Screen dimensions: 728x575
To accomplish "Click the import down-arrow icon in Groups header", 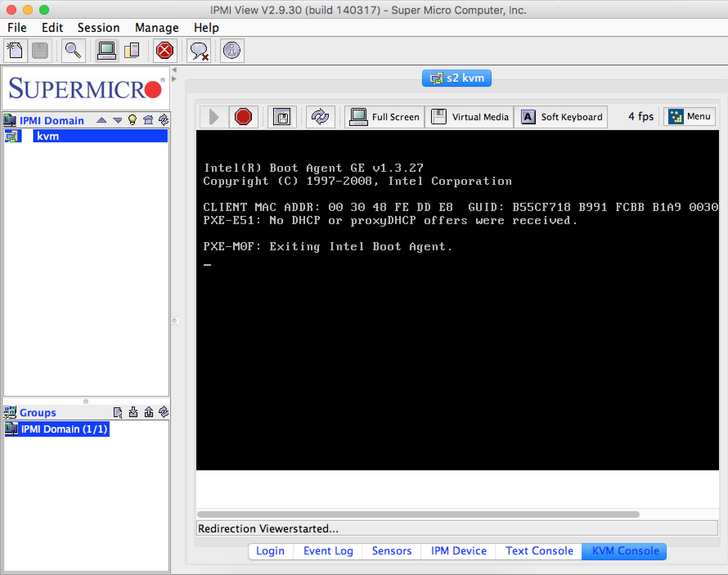I will pyautogui.click(x=133, y=412).
